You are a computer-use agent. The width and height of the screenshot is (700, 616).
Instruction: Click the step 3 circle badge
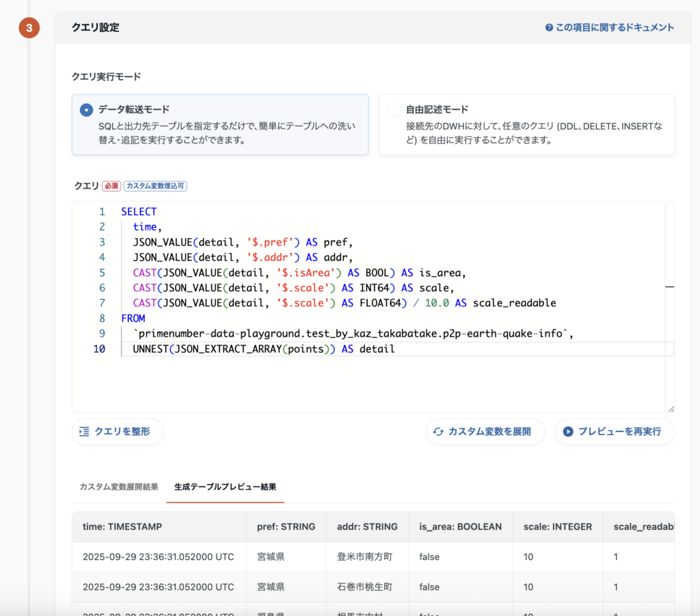click(x=29, y=28)
